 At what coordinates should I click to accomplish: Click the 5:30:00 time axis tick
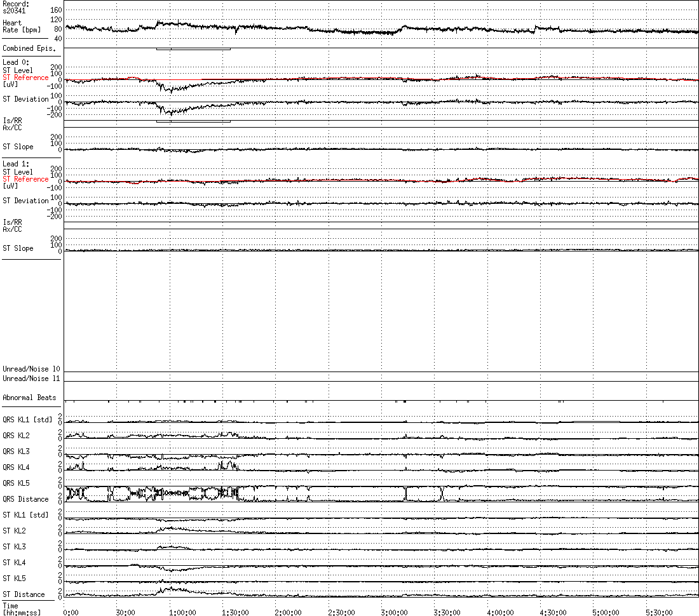point(659,612)
